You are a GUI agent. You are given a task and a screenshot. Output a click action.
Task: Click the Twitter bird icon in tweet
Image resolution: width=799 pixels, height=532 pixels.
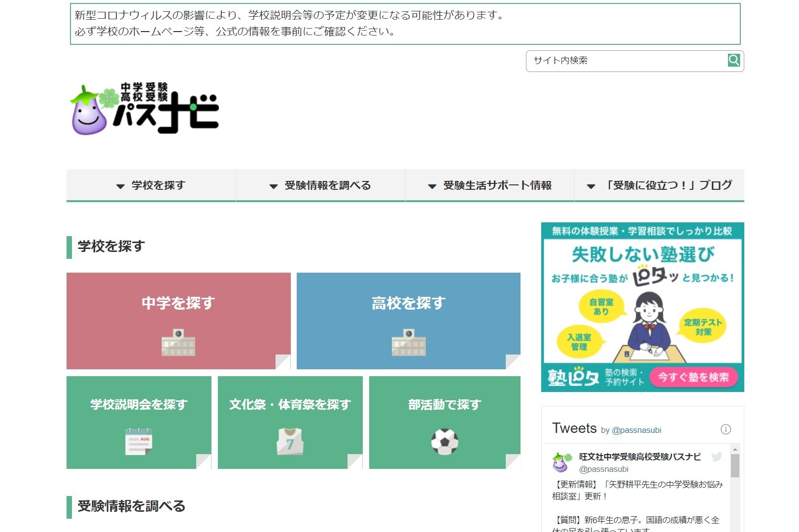[716, 457]
